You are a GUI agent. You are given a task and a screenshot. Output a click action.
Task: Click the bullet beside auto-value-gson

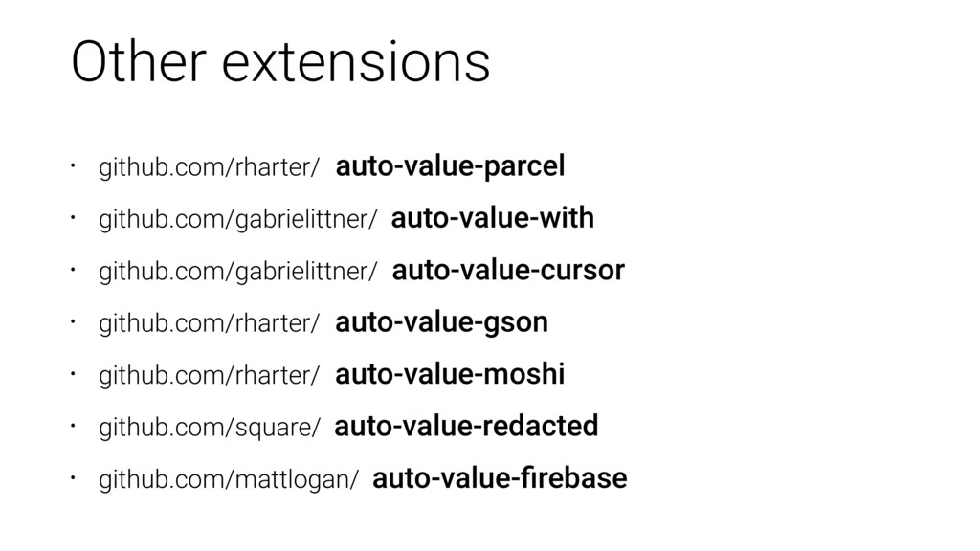tap(73, 321)
